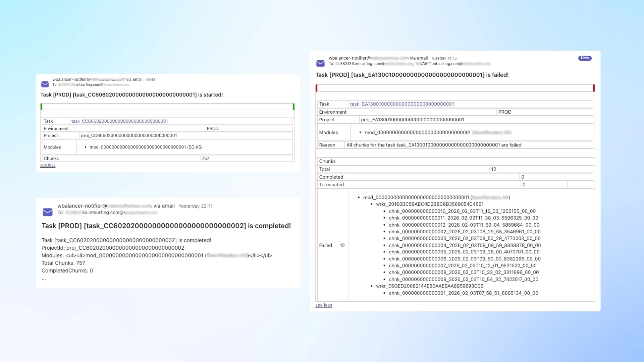Click the Completed row value showing 0
The image size is (644, 362).
click(523, 177)
